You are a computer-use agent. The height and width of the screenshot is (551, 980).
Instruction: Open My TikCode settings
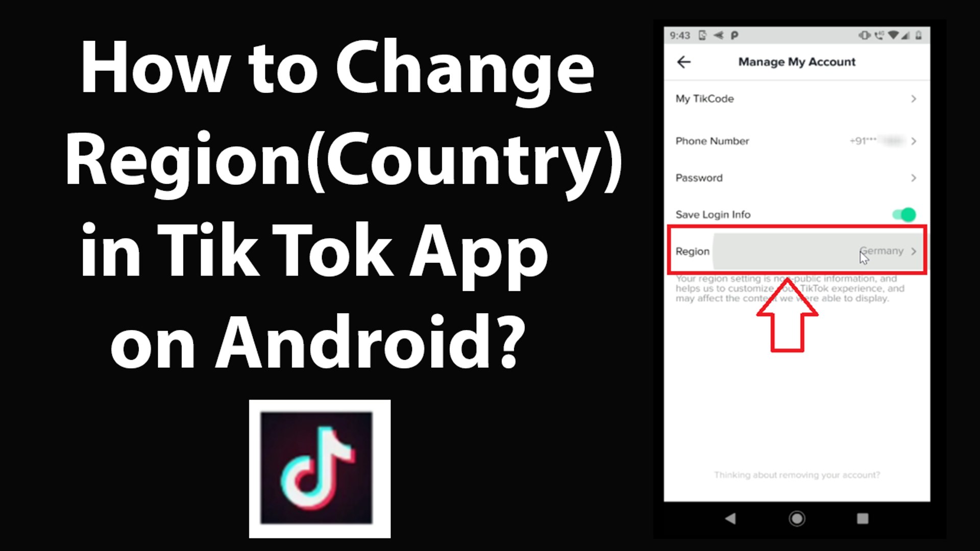pyautogui.click(x=796, y=98)
